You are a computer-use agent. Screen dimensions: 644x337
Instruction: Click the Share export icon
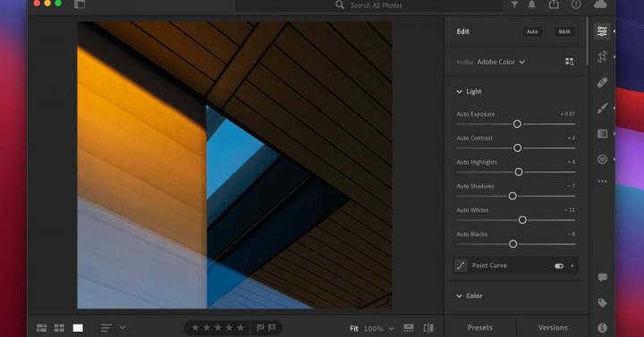click(554, 4)
